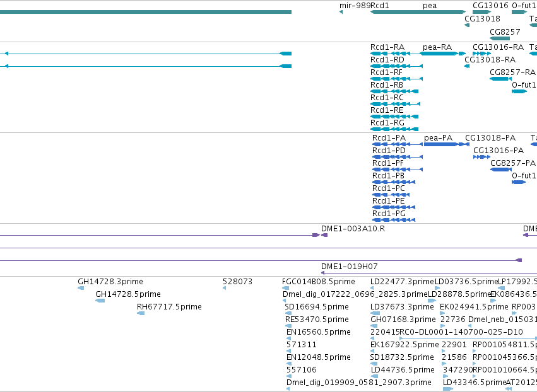Select the Rcd1-PF protein
This screenshot has width=537, height=392.
(x=388, y=163)
